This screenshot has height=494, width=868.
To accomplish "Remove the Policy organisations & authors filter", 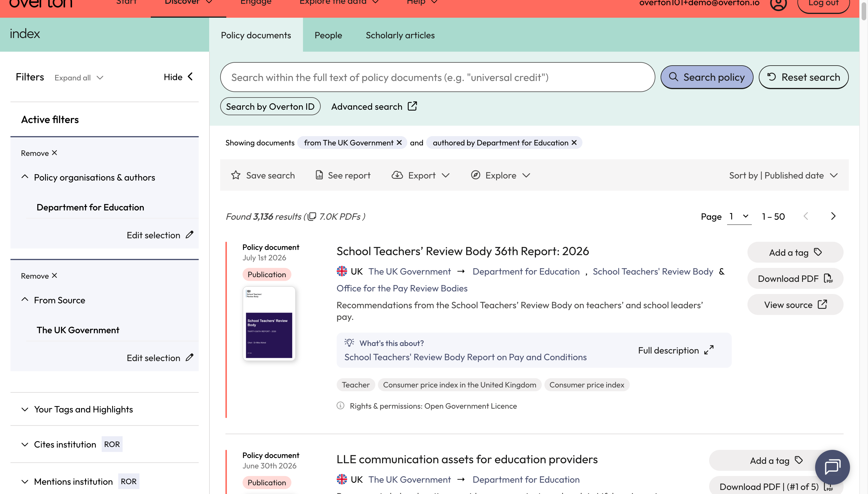I will (x=39, y=153).
